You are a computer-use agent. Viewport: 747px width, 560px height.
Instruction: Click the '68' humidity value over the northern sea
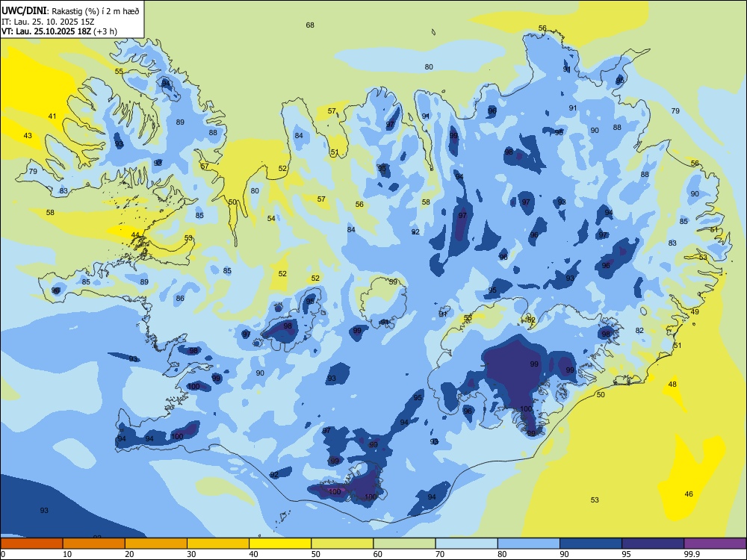tap(310, 25)
